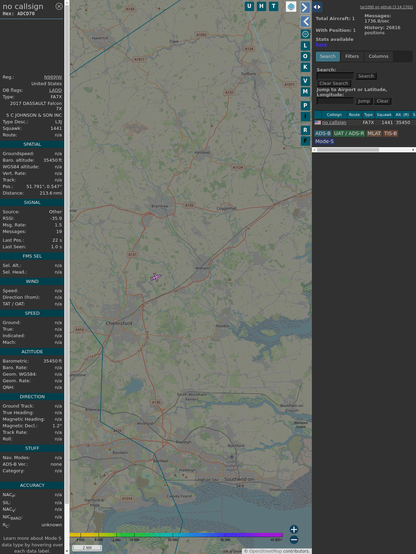Sort table by Route column
This screenshot has height=554, width=416.
pos(354,115)
